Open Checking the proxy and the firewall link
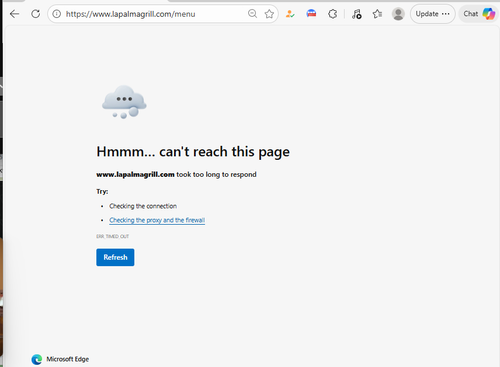 tap(157, 220)
